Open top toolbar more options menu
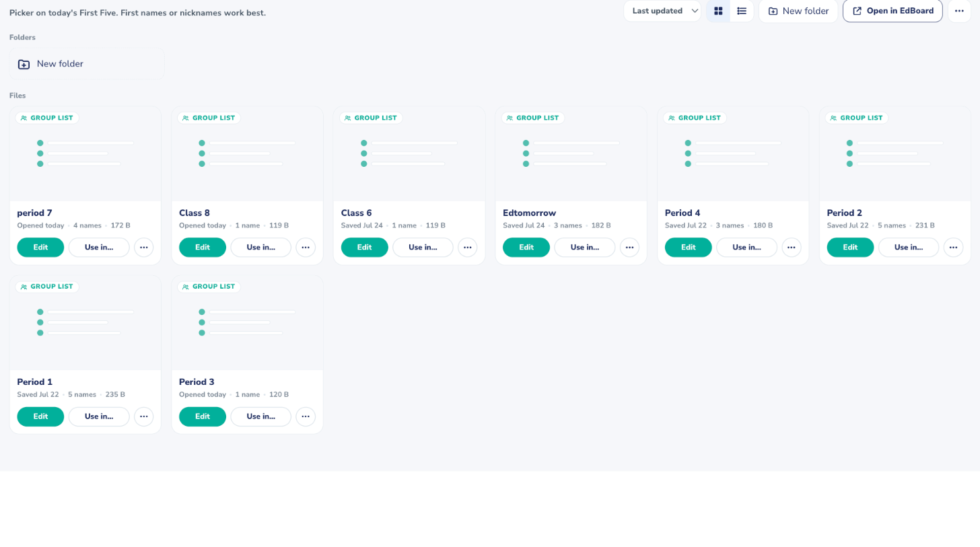This screenshot has height=547, width=980. 959,11
